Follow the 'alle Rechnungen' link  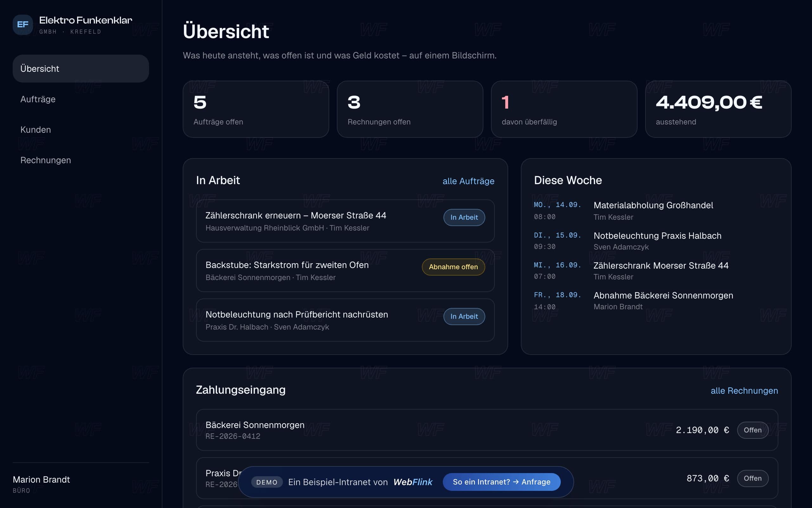pos(744,391)
